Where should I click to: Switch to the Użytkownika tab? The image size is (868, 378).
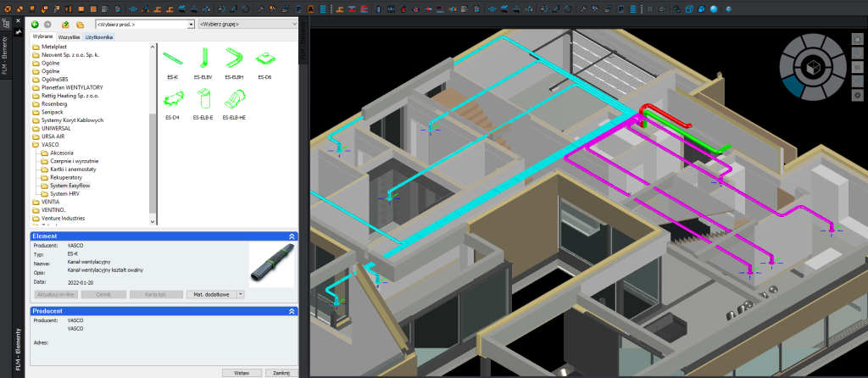[98, 38]
